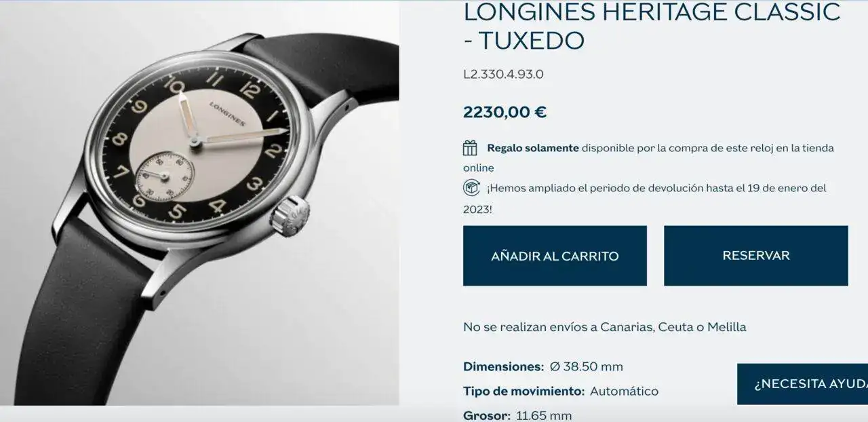
Task: Add the watch with AÑADIR AL CARRITO
Action: coord(555,256)
